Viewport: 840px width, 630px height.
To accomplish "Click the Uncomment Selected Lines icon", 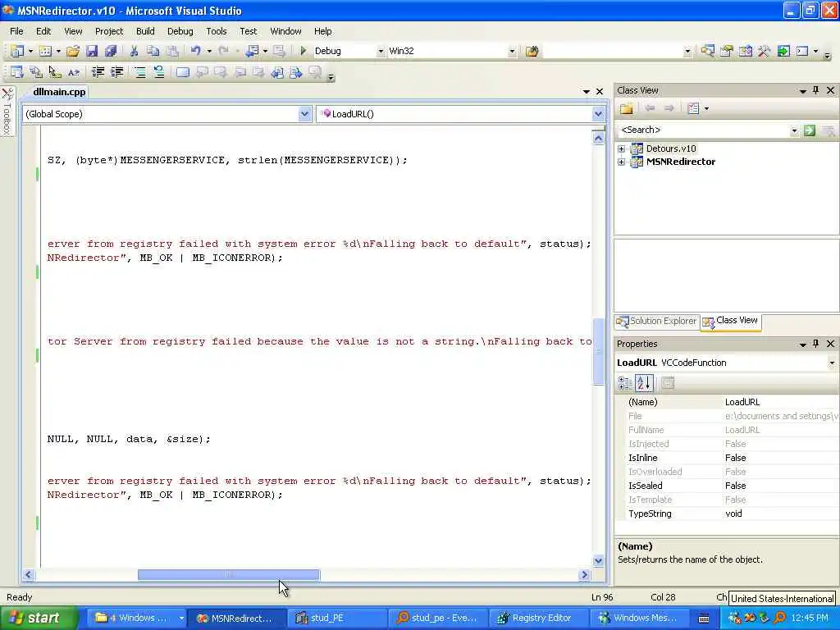I will 159,72.
